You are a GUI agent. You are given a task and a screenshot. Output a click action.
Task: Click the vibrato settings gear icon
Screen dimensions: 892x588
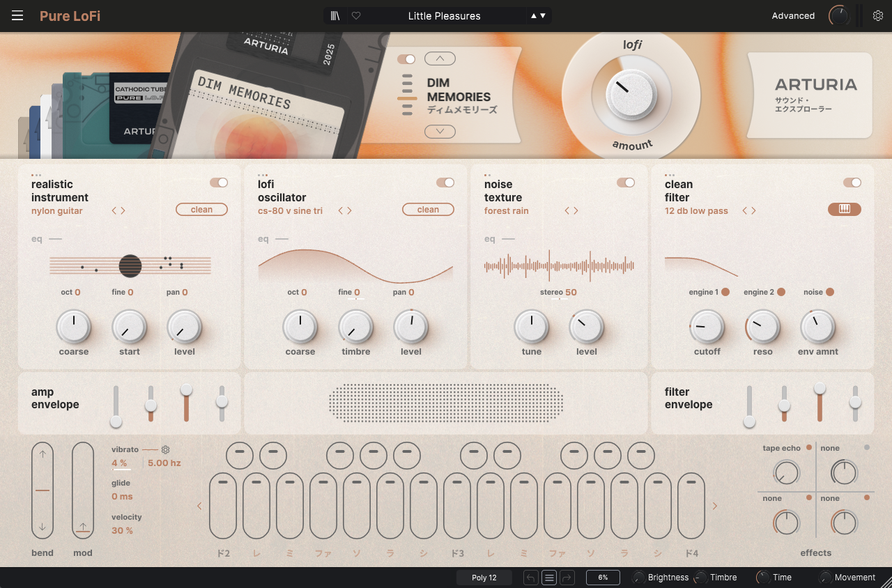point(166,450)
